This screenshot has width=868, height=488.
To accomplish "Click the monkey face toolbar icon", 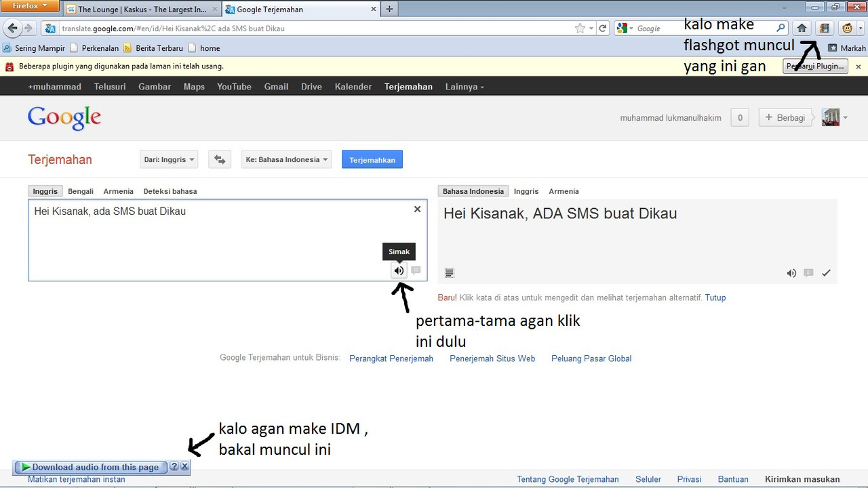I will coord(847,28).
